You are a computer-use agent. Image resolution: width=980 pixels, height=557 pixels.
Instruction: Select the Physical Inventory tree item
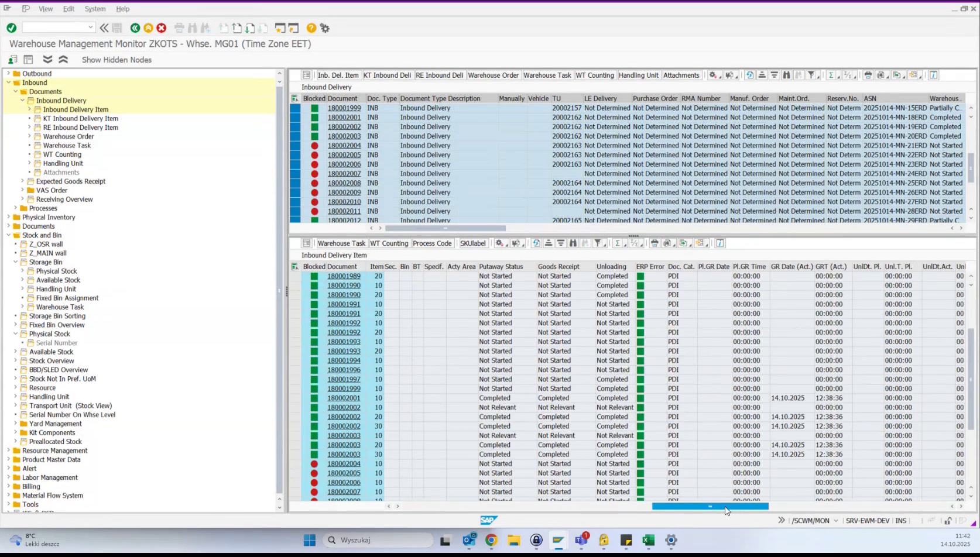[x=48, y=217]
